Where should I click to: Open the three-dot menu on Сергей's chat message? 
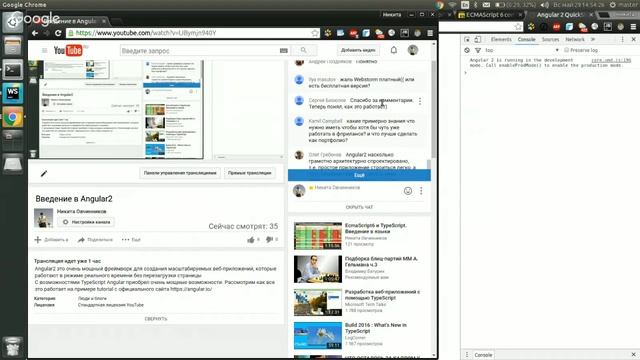(420, 101)
